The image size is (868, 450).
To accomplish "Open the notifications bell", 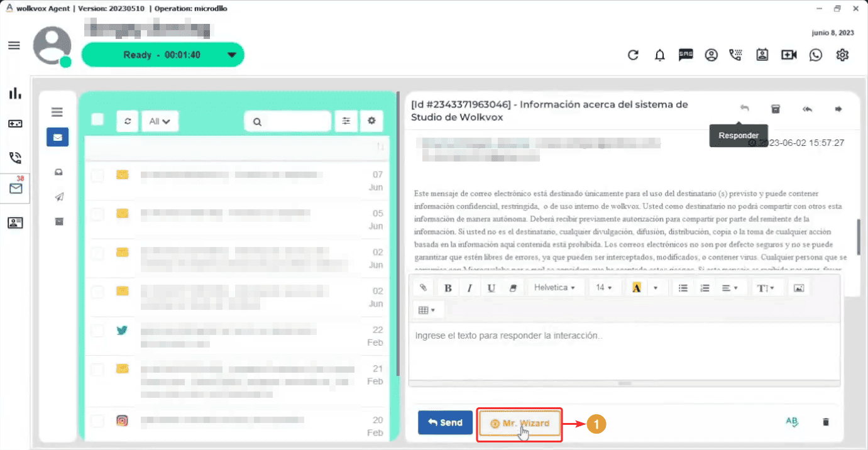I will [x=659, y=55].
